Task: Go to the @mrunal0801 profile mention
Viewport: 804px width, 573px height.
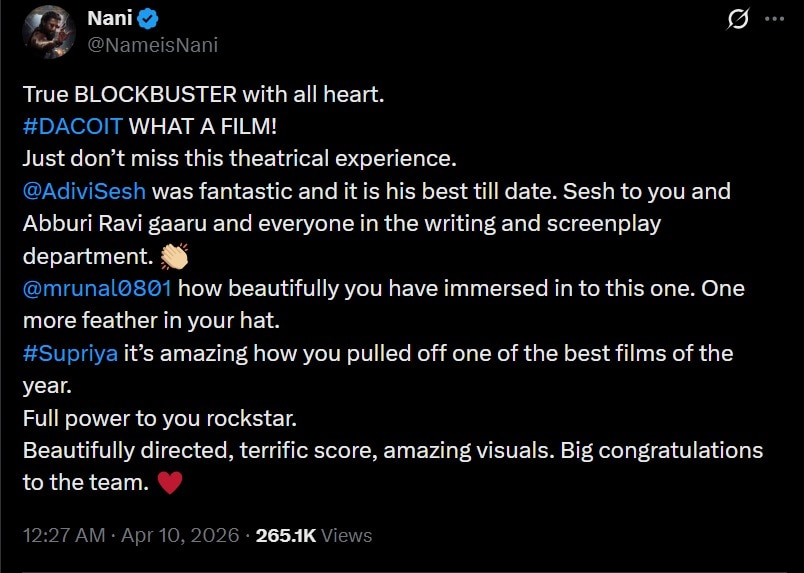Action: 97,288
